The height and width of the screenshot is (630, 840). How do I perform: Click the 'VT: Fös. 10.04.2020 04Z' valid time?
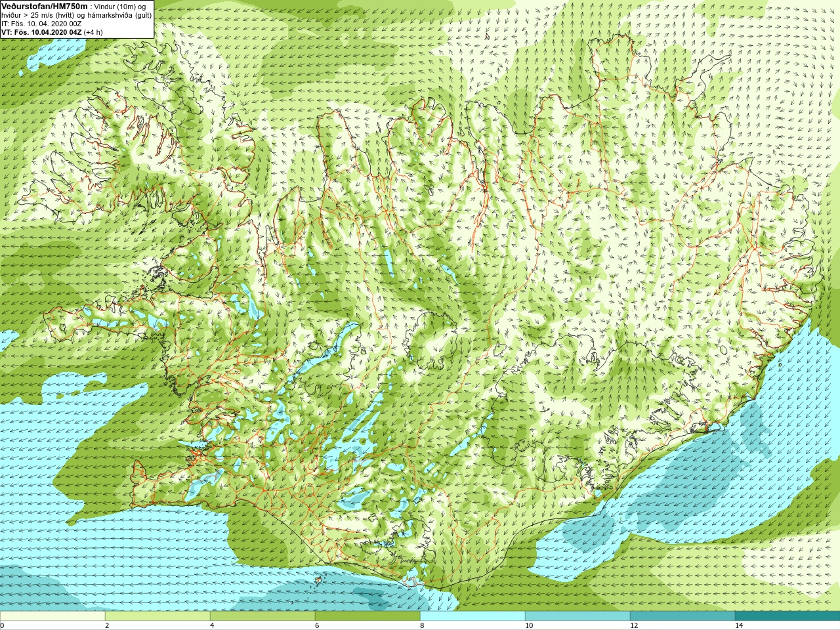point(41,32)
